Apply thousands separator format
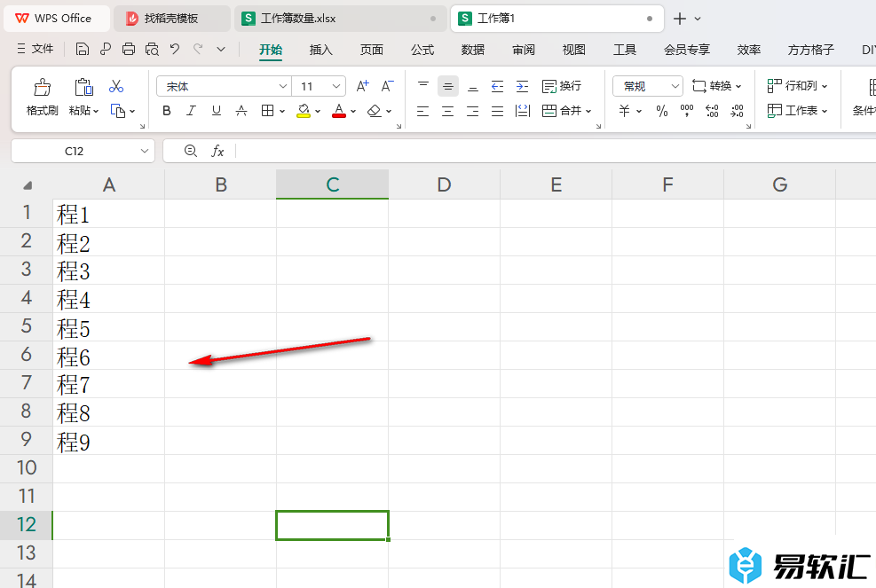The width and height of the screenshot is (876, 588). 687,111
